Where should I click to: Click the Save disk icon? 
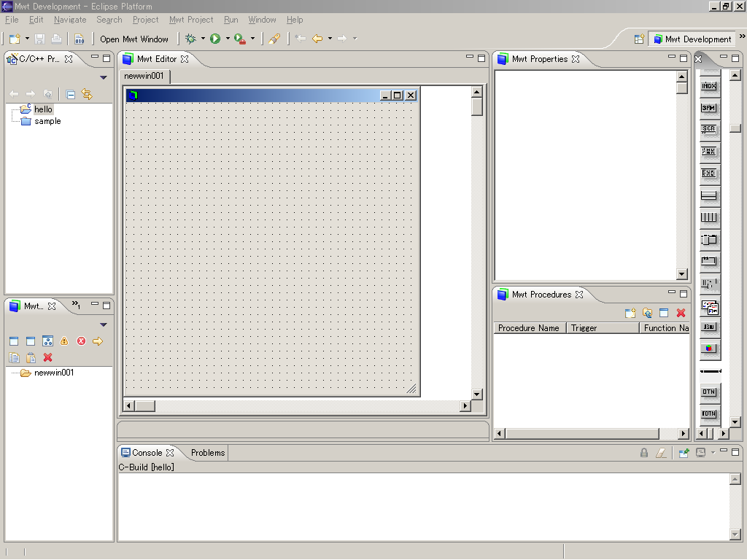point(40,39)
